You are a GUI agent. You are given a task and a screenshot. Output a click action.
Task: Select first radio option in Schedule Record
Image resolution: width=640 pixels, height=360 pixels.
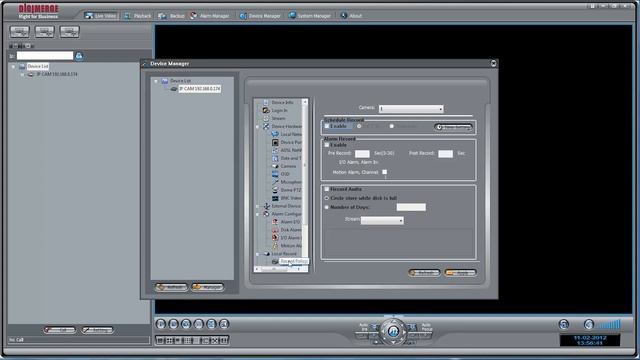pyautogui.click(x=359, y=126)
